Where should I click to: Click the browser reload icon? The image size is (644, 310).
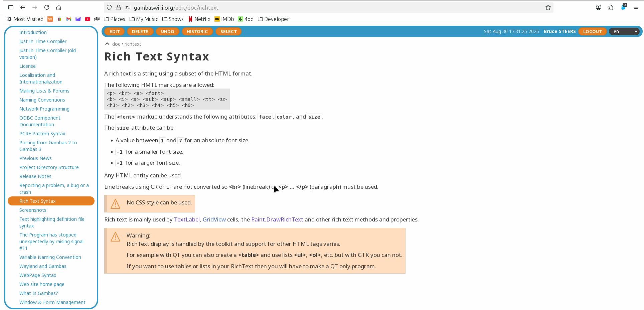(x=47, y=7)
